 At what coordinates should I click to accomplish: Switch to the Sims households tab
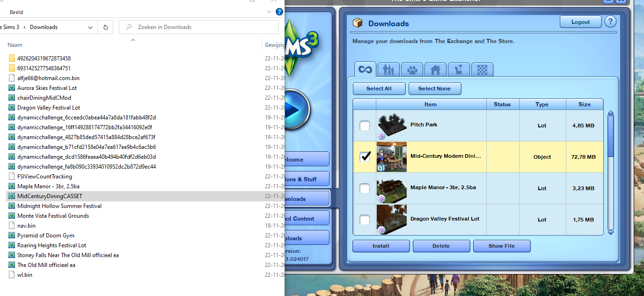click(388, 70)
